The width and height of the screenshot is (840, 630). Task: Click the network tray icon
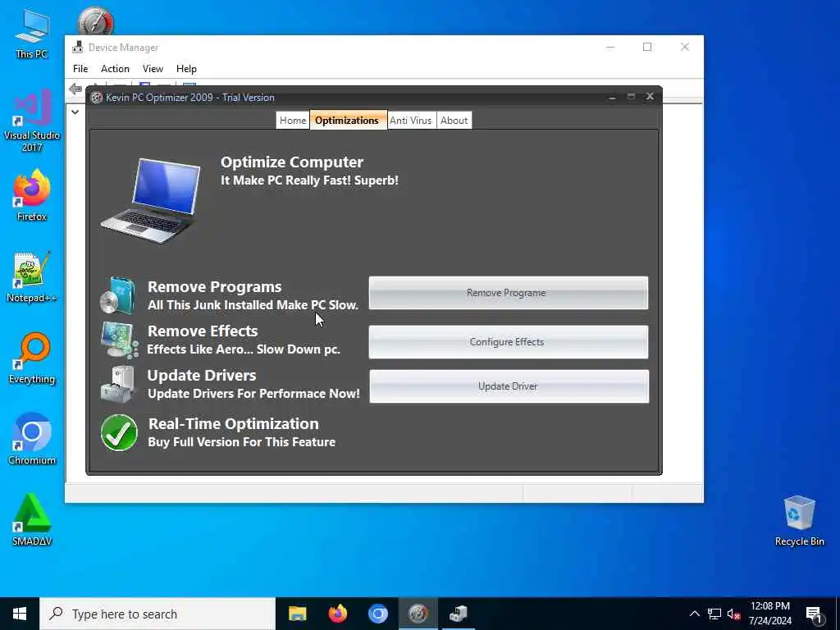point(714,614)
